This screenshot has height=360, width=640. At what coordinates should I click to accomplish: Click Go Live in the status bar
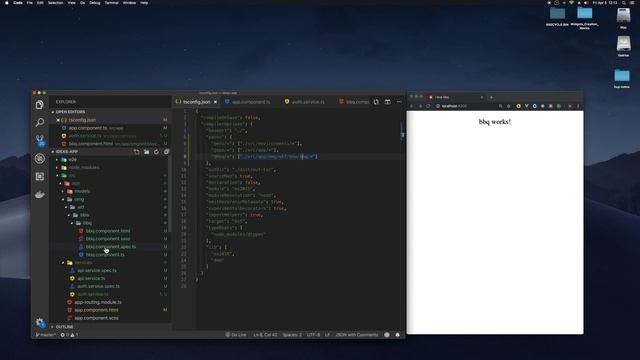tap(236, 335)
